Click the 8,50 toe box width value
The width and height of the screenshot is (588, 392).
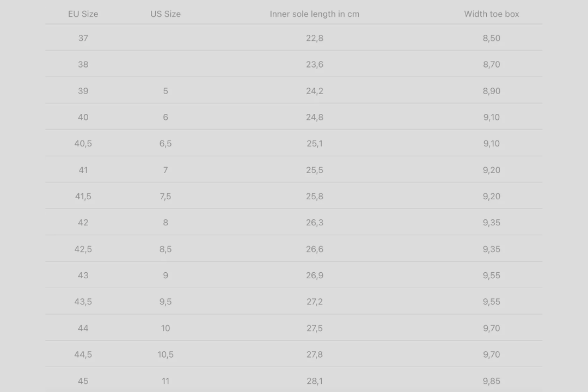coord(491,38)
